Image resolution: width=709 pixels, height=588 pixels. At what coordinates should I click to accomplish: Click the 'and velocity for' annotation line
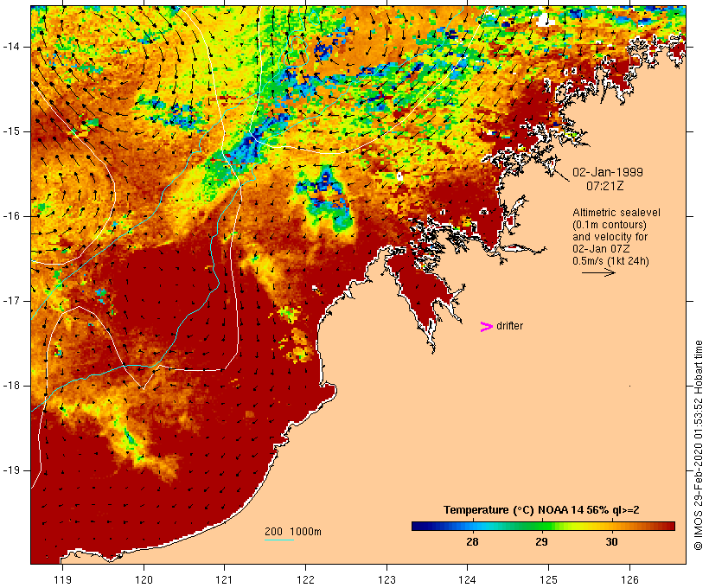tap(610, 237)
